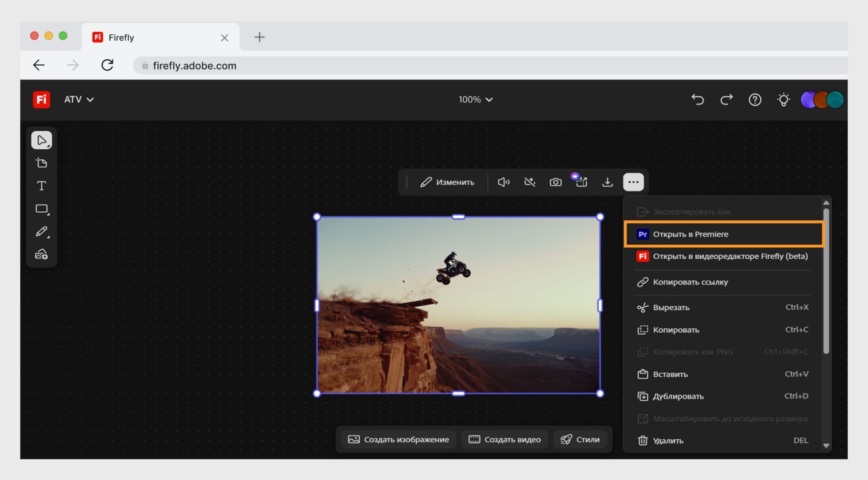Open the colored account circles at top right
Image resolution: width=868 pixels, height=480 pixels.
click(821, 100)
